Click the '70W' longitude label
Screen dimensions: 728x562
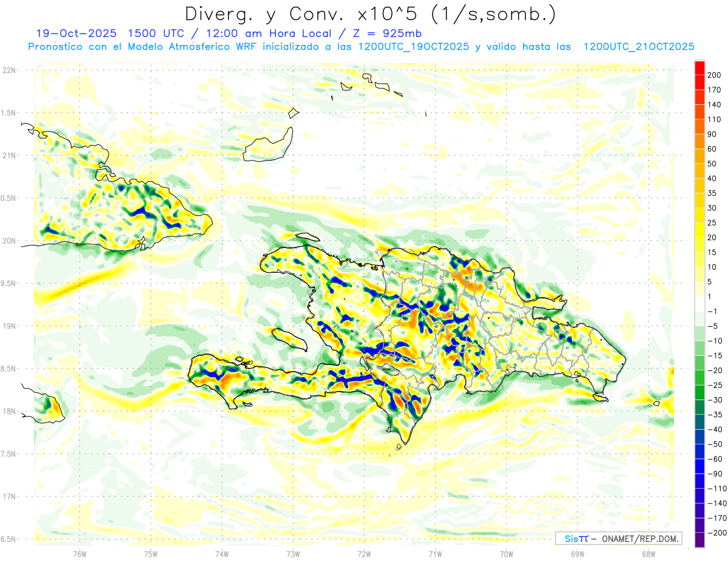tap(507, 554)
